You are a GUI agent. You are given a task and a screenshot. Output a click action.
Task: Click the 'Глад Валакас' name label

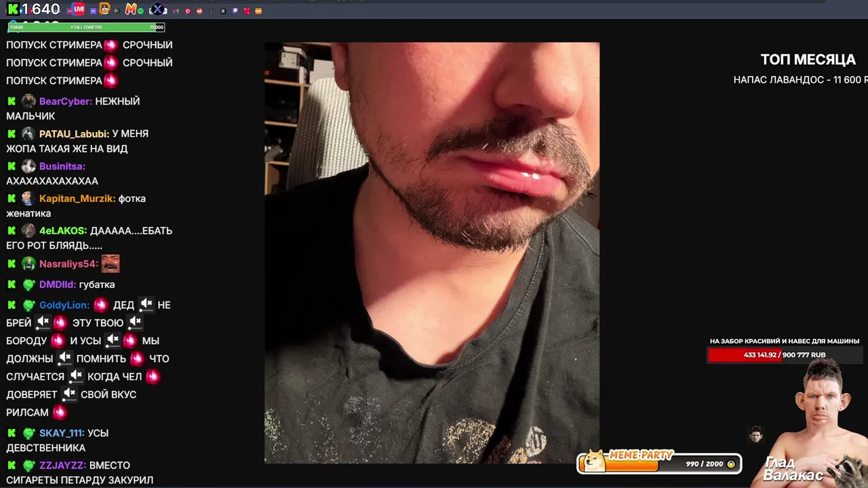(793, 469)
